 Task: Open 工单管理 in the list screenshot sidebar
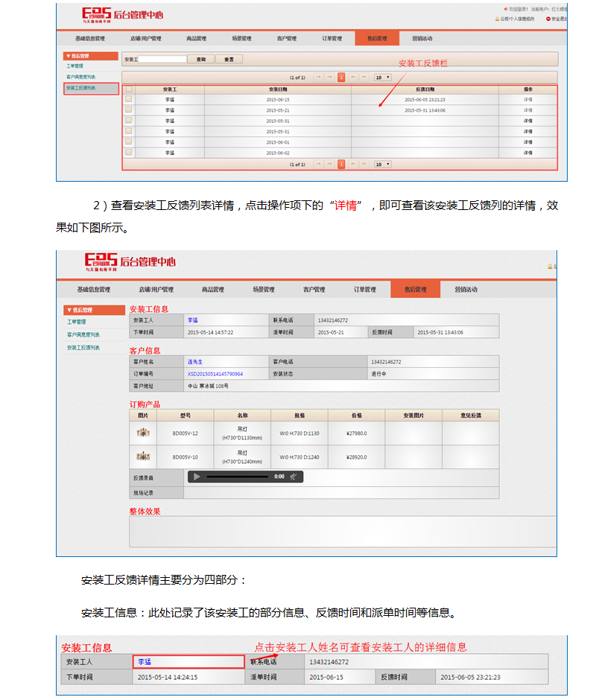click(74, 66)
